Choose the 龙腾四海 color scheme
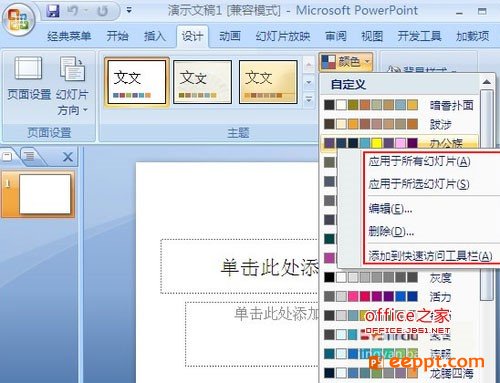This screenshot has height=383, width=500. tap(400, 373)
